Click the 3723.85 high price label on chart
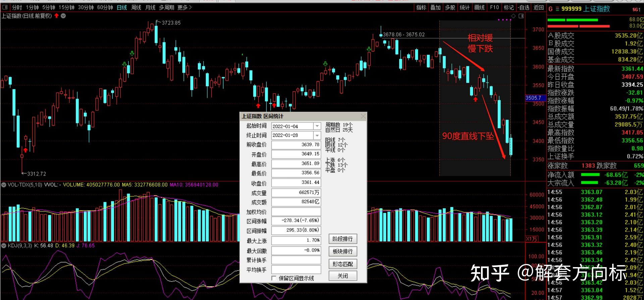Screen dimensions: 644x300 click(171, 23)
